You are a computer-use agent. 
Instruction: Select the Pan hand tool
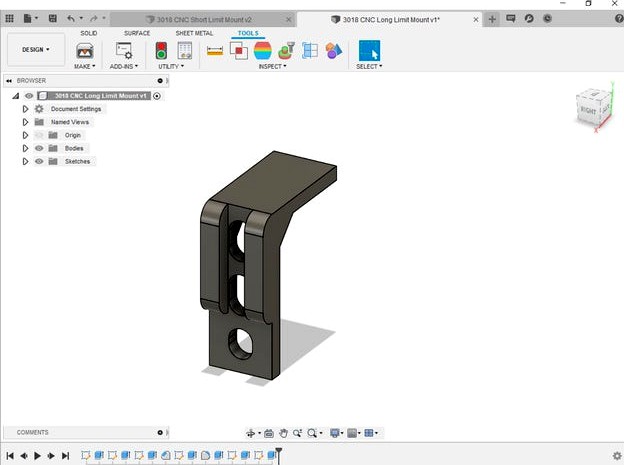click(x=283, y=433)
